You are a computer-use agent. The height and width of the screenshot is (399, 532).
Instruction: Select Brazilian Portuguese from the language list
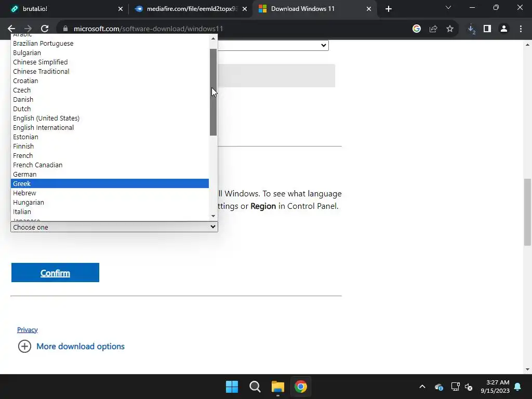110,44
